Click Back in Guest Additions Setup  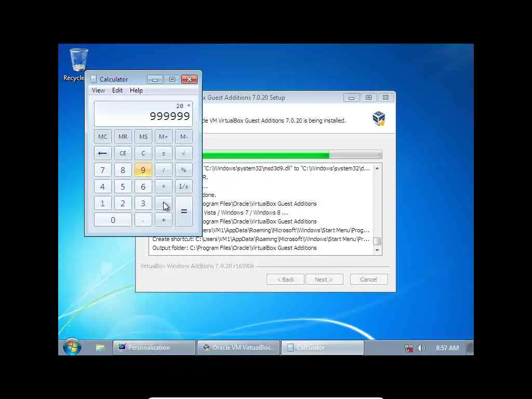(285, 280)
